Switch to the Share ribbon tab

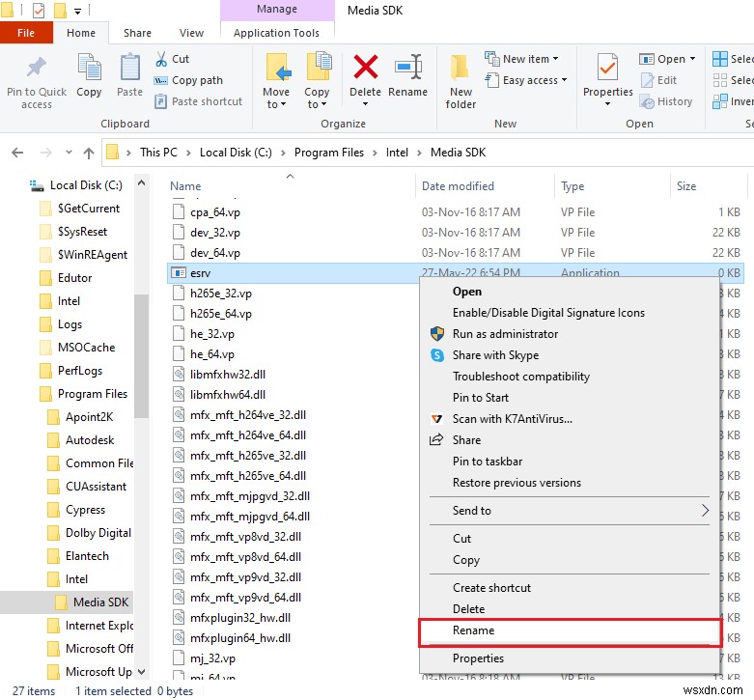137,33
